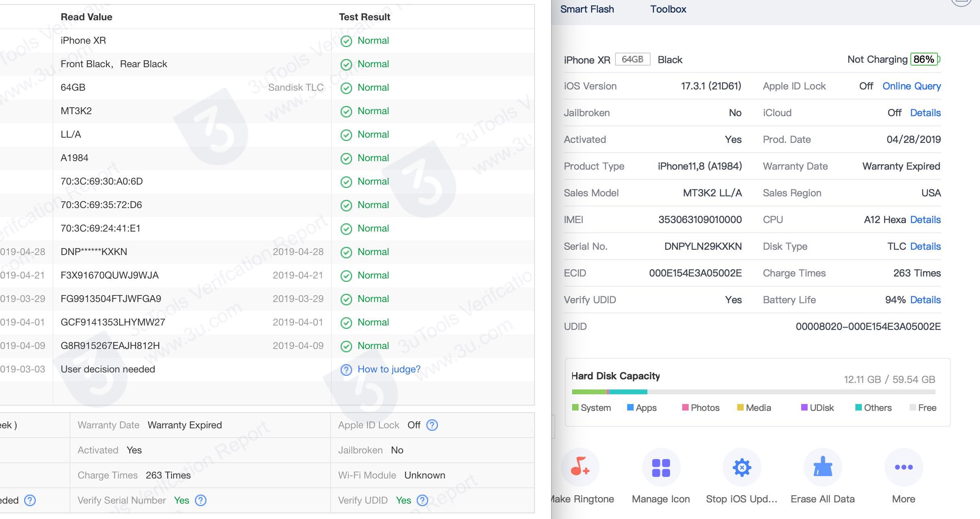Select the UDID value 00008020-000E154E3A05002E

tap(868, 327)
